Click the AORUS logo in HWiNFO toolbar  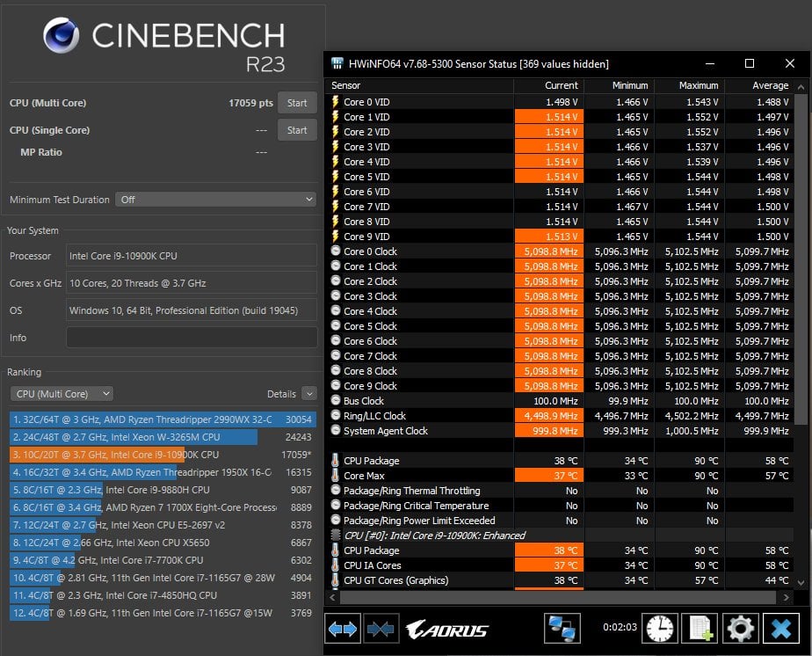pos(447,630)
